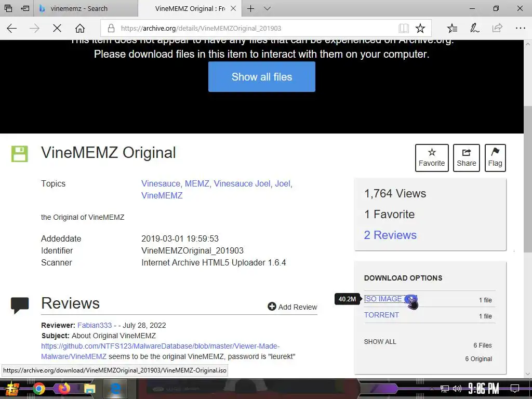Screen dimensions: 532x399
Task: View site security lock info
Action: (x=111, y=28)
